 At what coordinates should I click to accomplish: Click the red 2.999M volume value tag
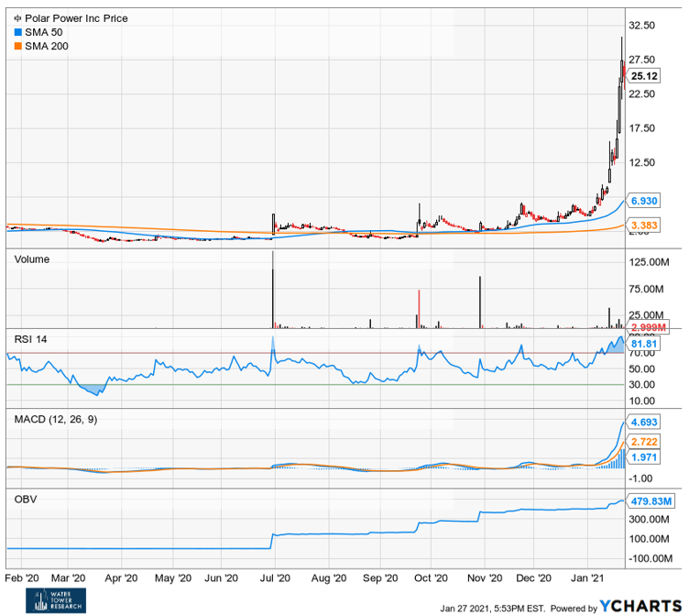648,327
